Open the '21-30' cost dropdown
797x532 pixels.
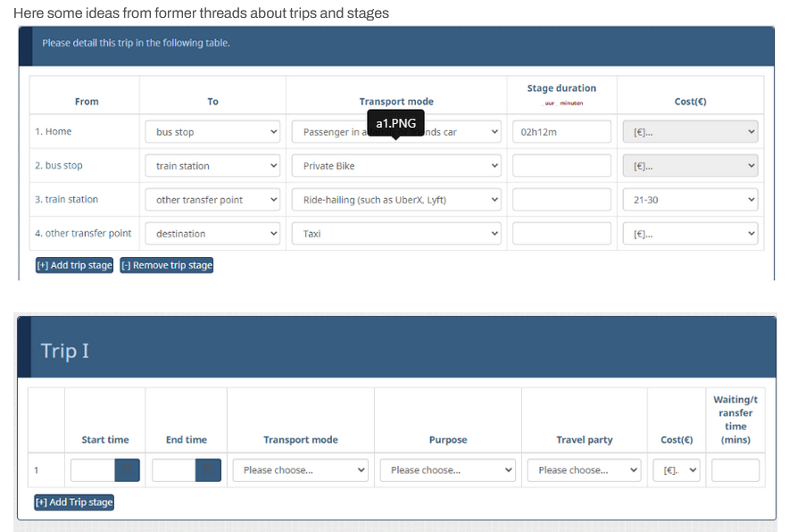click(690, 200)
